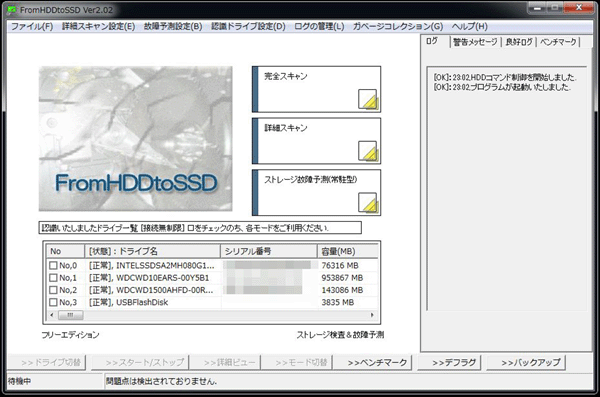This screenshot has width=600, height=397.
Task: Click the HDDコマンド制御 log entry
Action: [505, 77]
